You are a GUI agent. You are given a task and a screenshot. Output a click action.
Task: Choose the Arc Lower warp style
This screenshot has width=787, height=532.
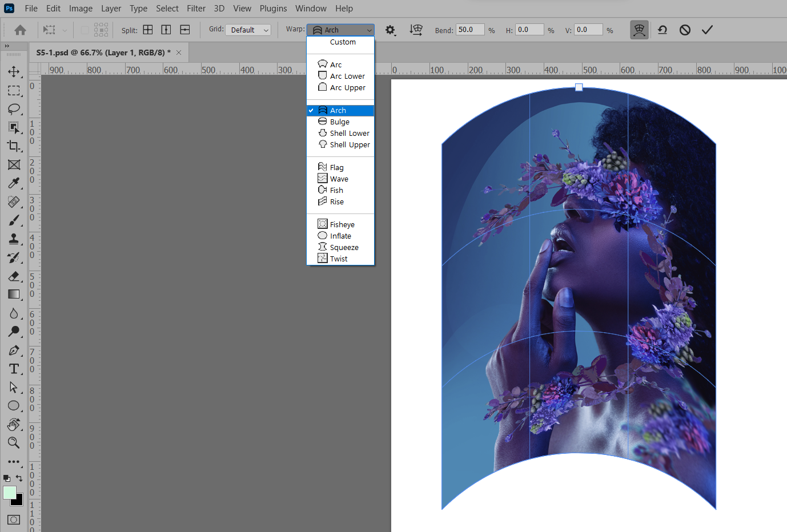[340, 76]
